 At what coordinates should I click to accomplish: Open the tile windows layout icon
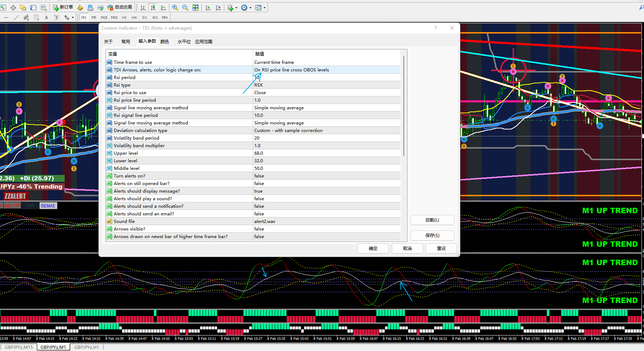point(195,8)
